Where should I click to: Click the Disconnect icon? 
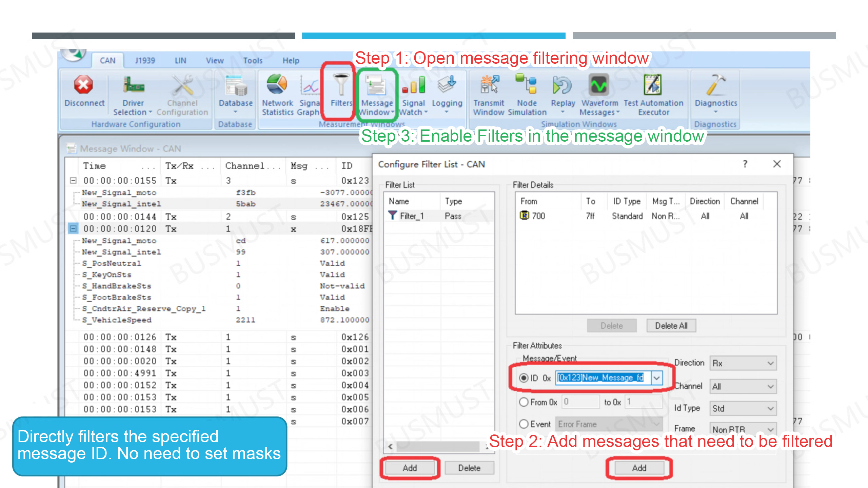(83, 85)
